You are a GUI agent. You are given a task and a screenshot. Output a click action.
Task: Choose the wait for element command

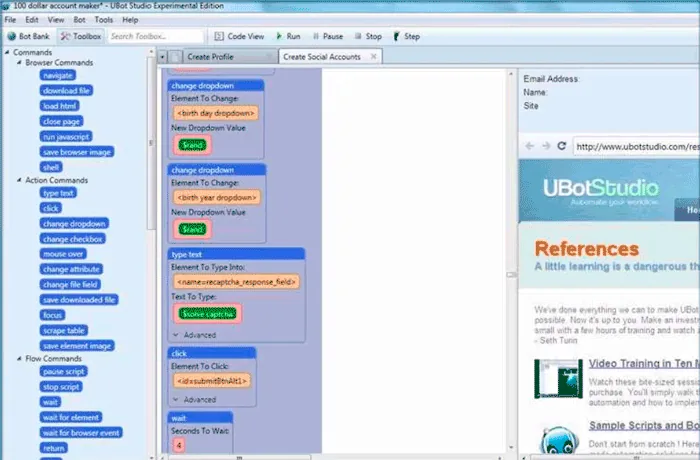[71, 418]
